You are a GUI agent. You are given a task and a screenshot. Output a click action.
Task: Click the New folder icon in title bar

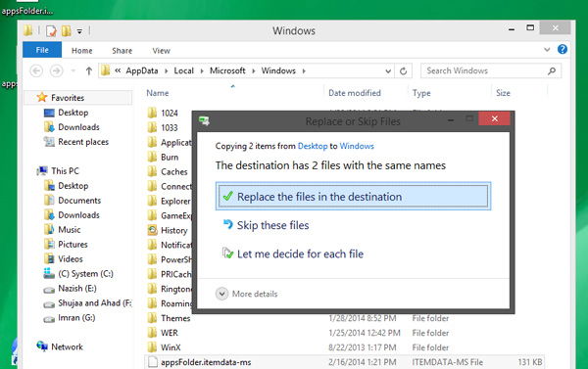pos(67,30)
